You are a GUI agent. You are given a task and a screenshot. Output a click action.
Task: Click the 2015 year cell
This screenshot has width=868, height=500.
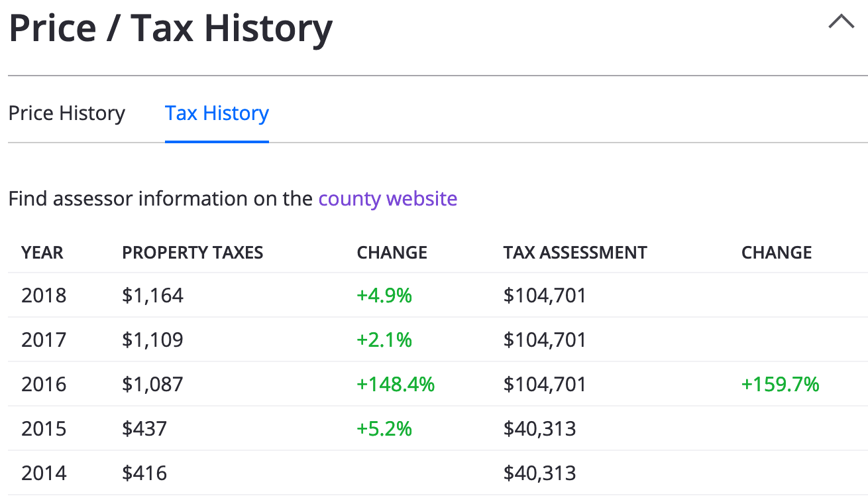44,428
